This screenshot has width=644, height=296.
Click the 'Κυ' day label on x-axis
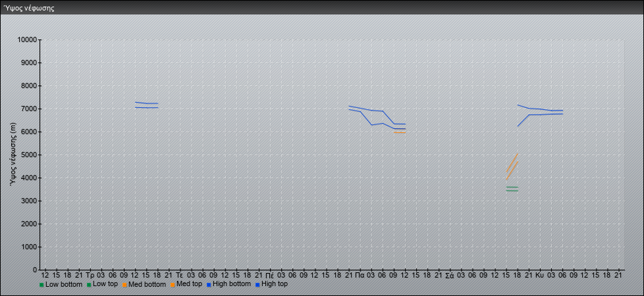540,275
